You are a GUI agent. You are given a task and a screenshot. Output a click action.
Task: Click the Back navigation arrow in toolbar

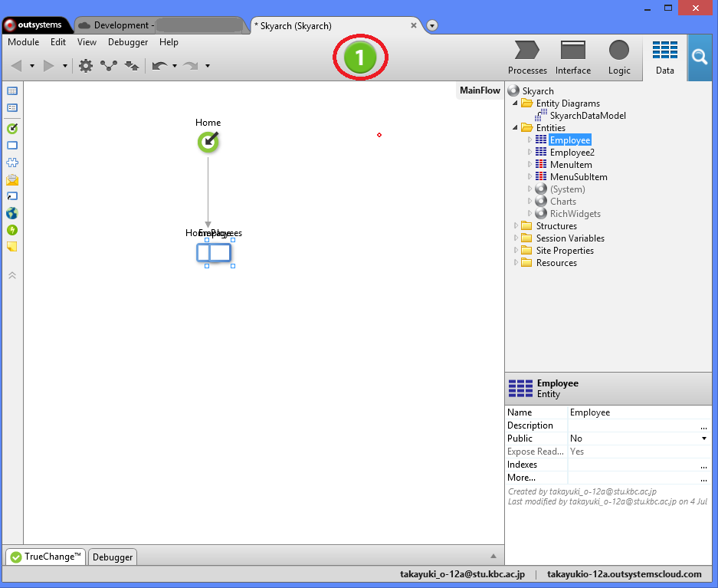[x=17, y=66]
